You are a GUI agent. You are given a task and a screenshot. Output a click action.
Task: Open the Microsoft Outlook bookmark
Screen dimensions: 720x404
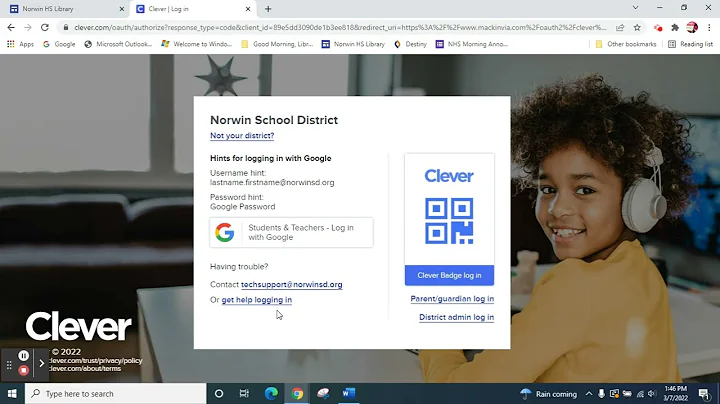pyautogui.click(x=118, y=44)
